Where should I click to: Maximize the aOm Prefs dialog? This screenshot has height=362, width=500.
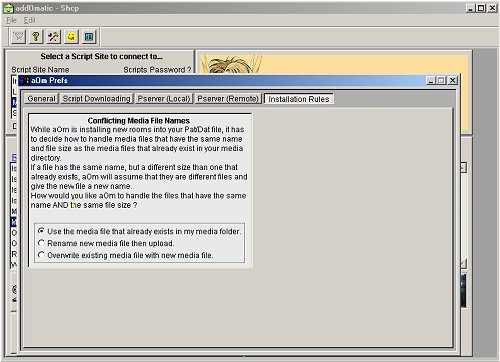click(x=441, y=80)
